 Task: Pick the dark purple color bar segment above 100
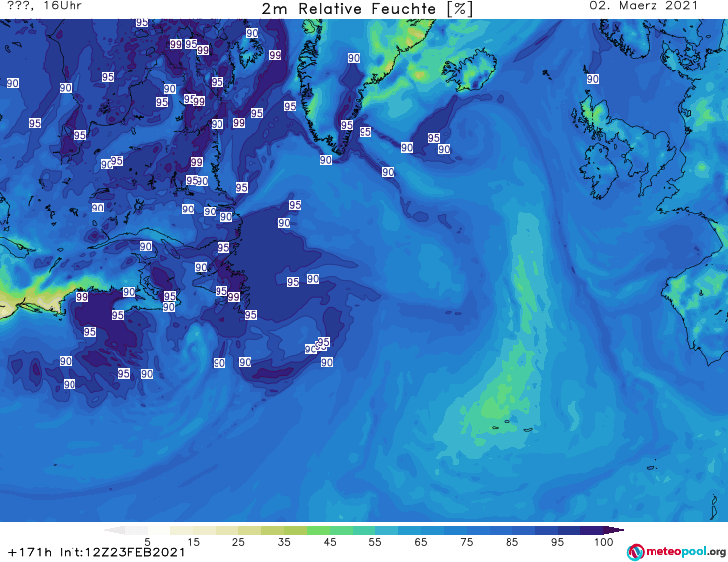613,530
